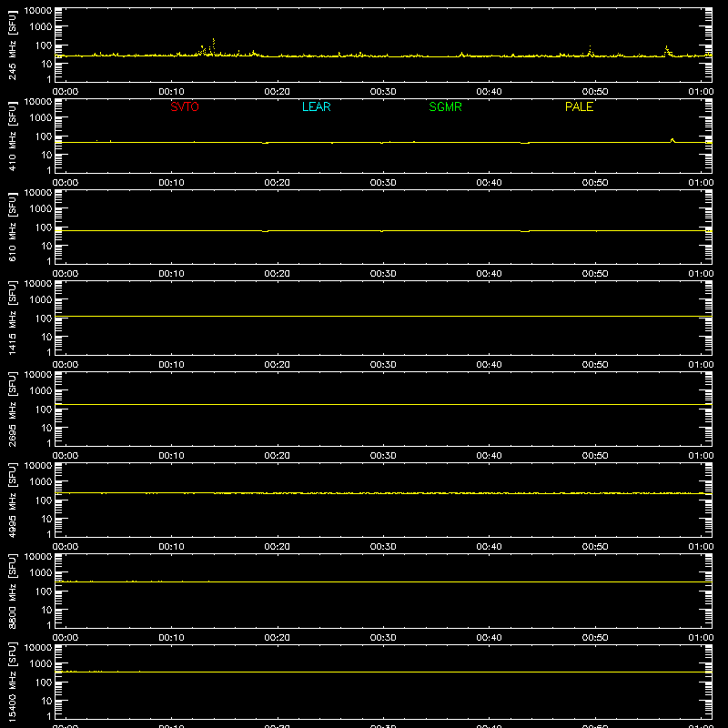This screenshot has height=728, width=728.
Task: Select the 610 MHz [SFU] axis title
Action: point(12,227)
